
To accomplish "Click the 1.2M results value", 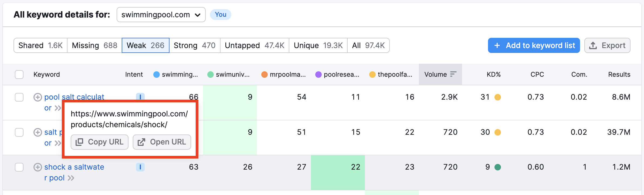I will (x=621, y=167).
